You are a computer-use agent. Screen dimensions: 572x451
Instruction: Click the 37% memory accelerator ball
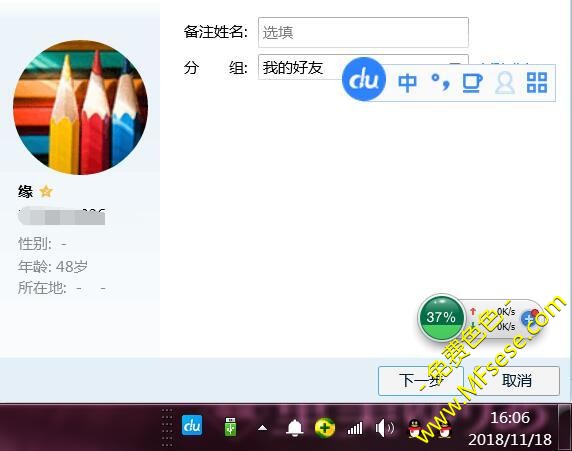(x=442, y=318)
